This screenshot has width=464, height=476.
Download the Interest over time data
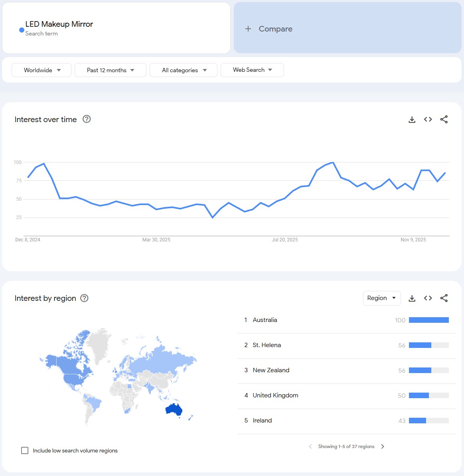coord(412,119)
